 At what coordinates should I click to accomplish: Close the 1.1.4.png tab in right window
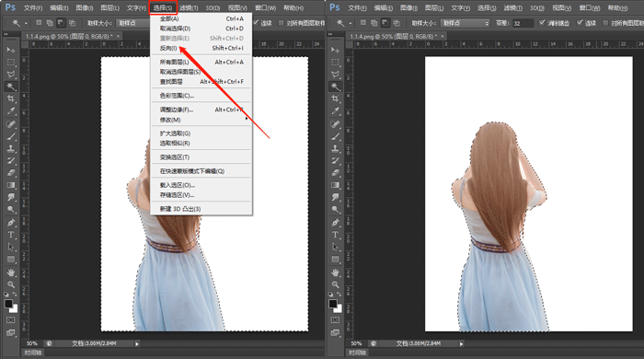[443, 36]
